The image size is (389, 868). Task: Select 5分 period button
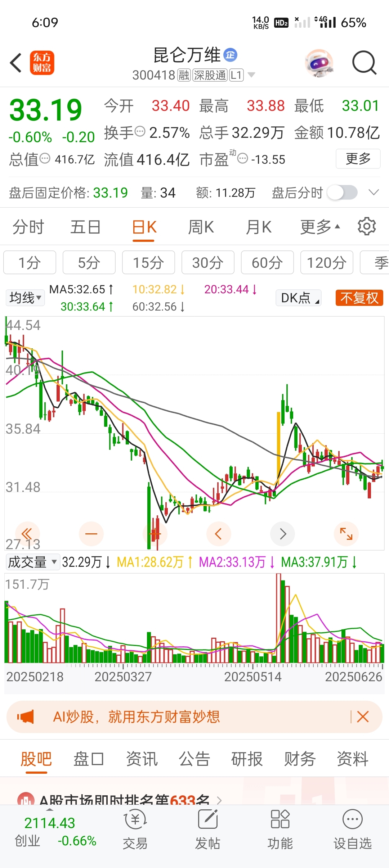(89, 262)
